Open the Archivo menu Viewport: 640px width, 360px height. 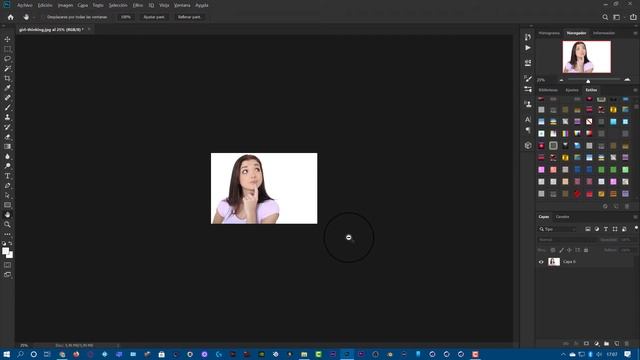tap(24, 5)
